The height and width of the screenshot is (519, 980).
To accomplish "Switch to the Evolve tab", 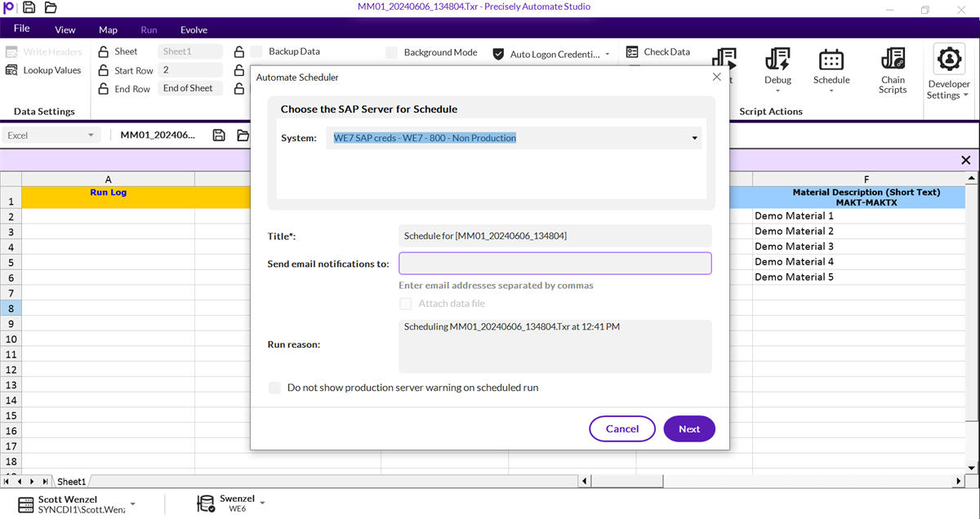I will [194, 29].
